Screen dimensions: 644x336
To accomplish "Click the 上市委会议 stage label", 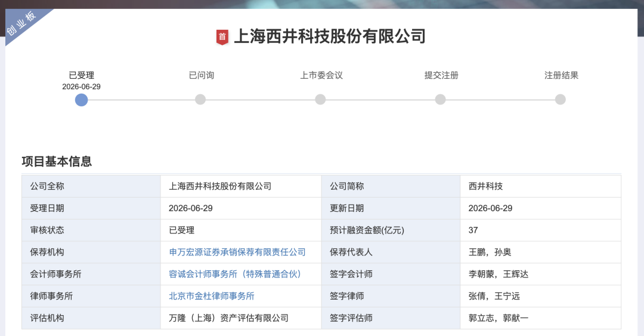I will click(321, 75).
